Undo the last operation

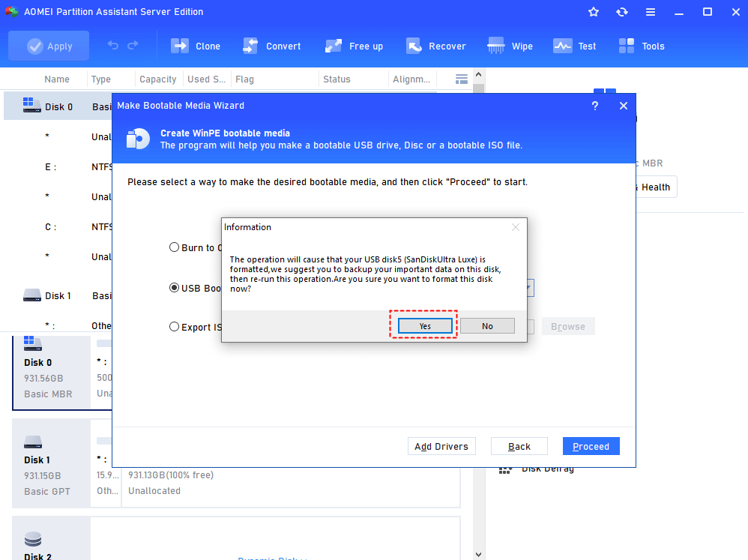pos(113,45)
